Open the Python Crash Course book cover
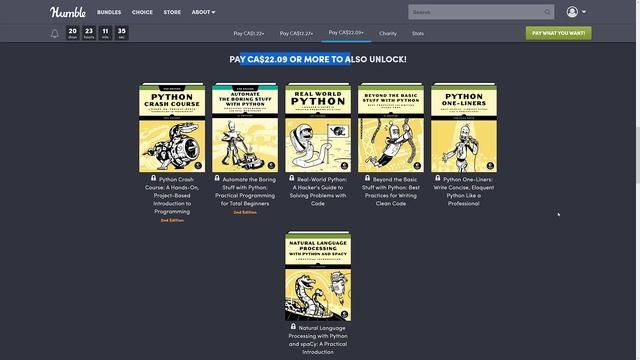The image size is (640, 360). [x=172, y=127]
